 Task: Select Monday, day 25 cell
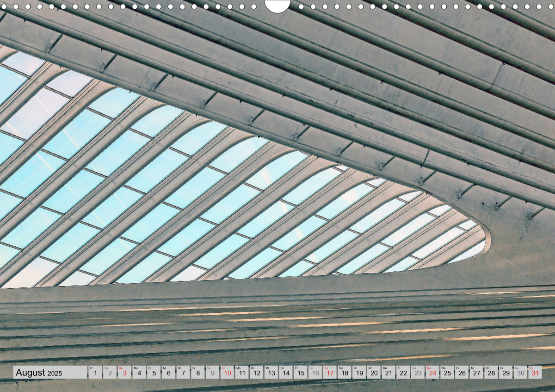447,372
